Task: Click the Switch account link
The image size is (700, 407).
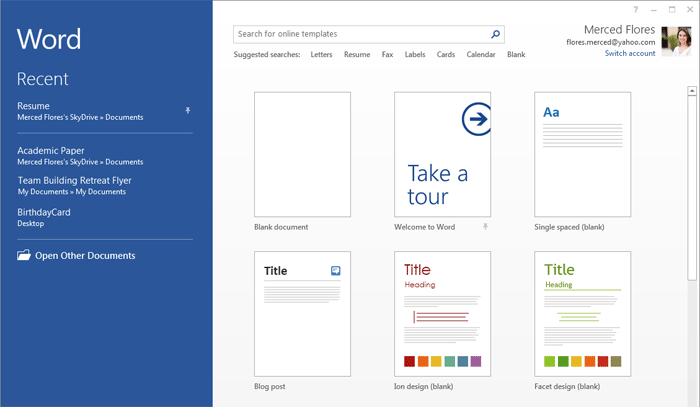Action: 630,54
